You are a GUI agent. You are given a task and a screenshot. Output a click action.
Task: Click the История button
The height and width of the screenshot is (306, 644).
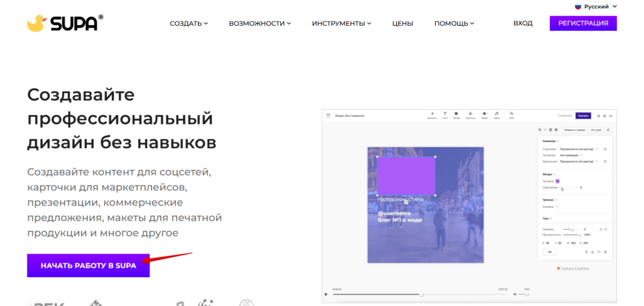596,130
